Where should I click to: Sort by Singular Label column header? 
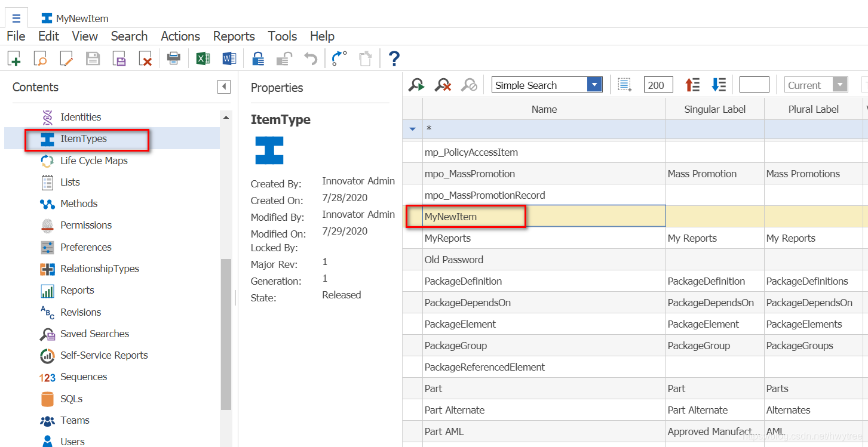714,109
